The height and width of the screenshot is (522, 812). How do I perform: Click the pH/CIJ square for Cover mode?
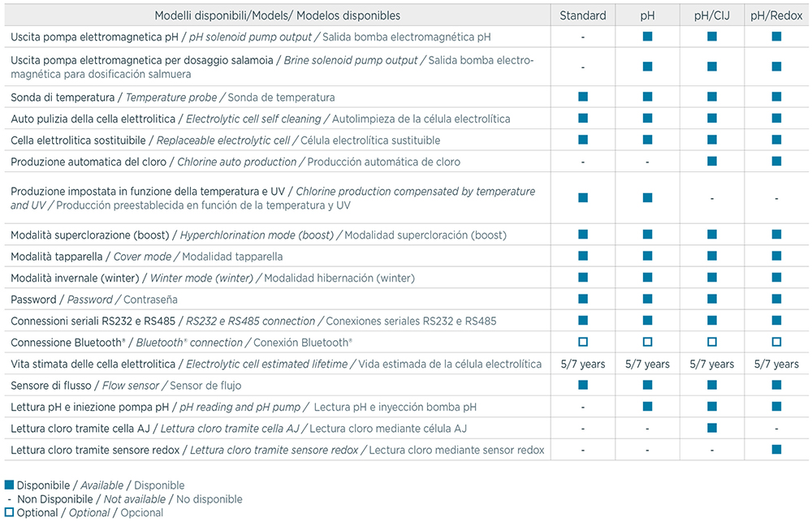coord(711,256)
